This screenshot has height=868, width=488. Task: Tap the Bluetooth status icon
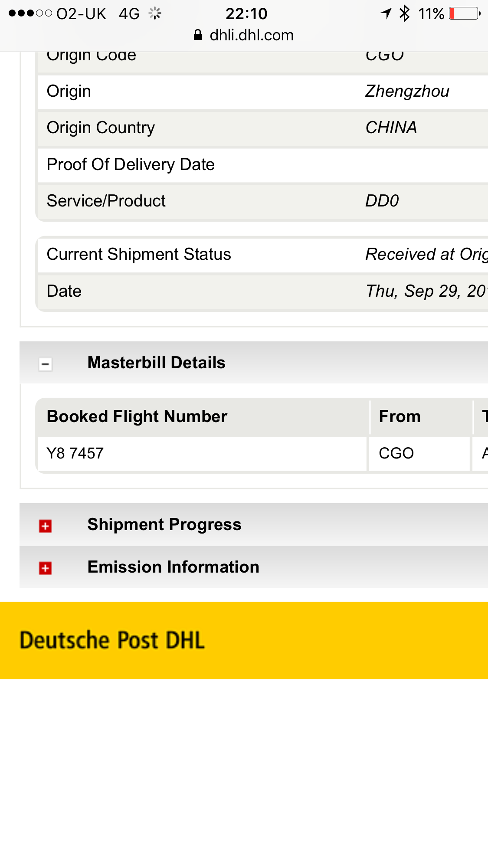coord(404,13)
